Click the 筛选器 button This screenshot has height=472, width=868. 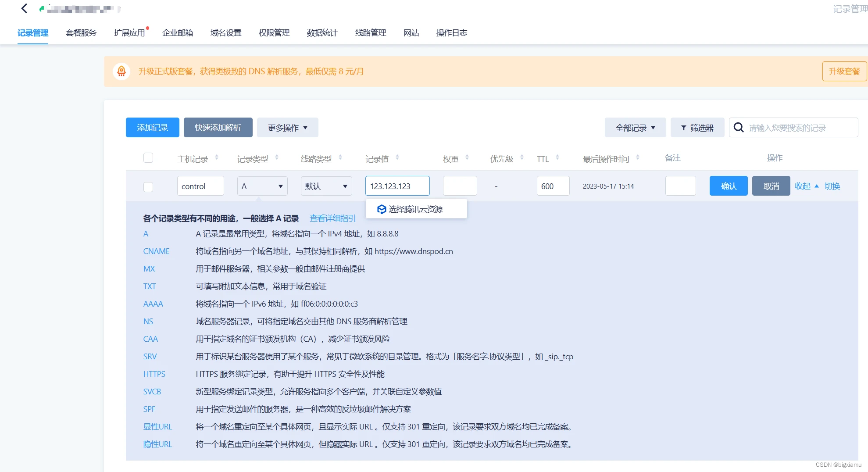(x=697, y=128)
